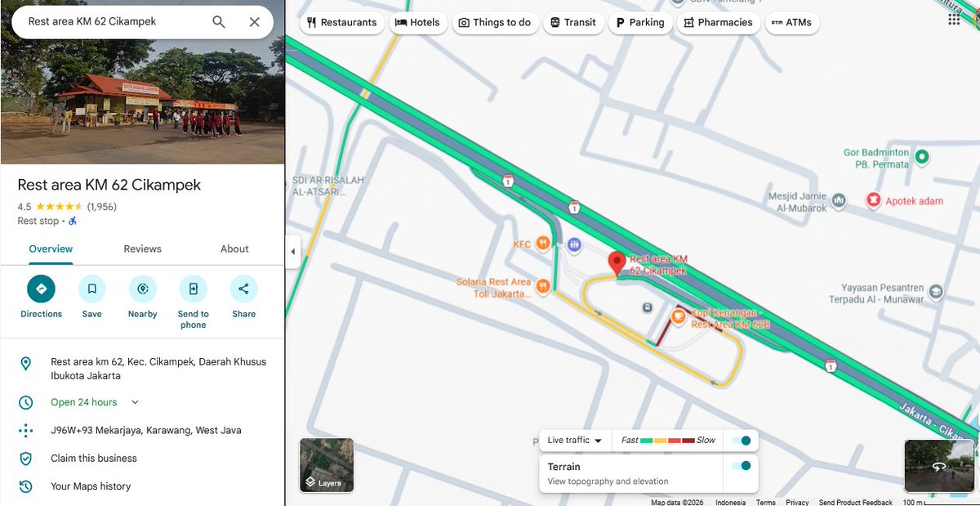Click the search box text field

pyautogui.click(x=114, y=22)
